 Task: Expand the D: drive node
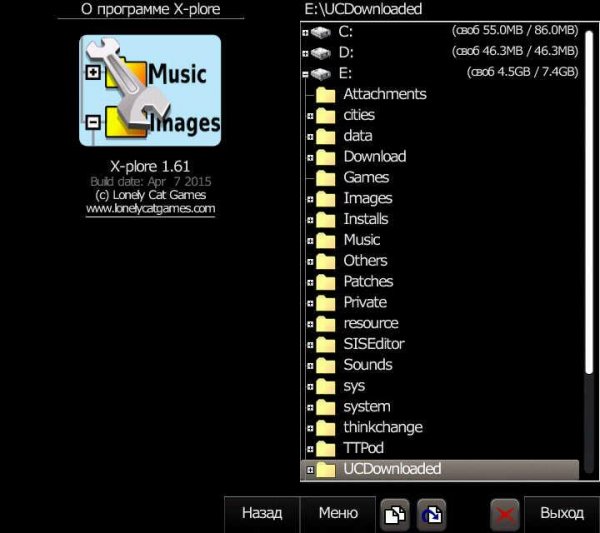click(x=305, y=54)
